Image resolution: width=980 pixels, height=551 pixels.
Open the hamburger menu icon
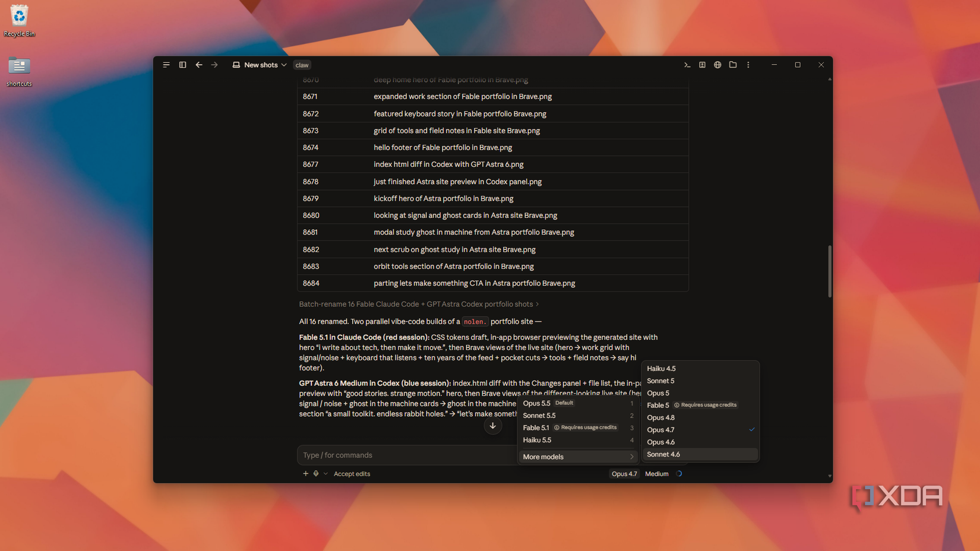(166, 65)
